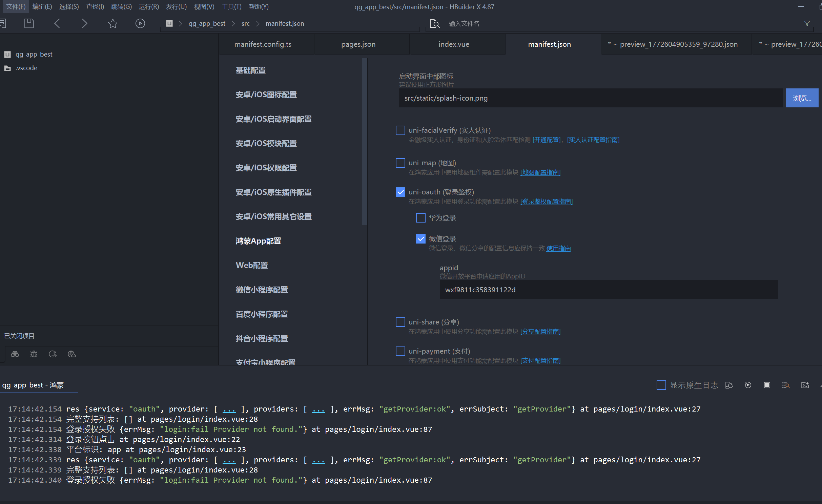Click the bug debug icon in sidebar
This screenshot has width=822, height=504.
coord(34,354)
